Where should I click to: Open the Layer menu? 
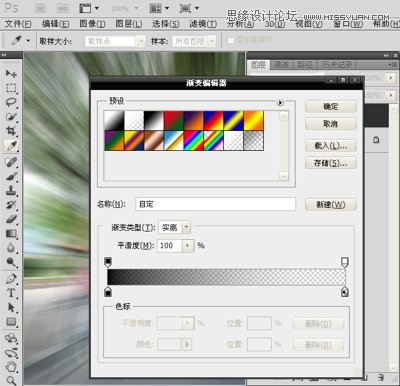click(x=129, y=24)
